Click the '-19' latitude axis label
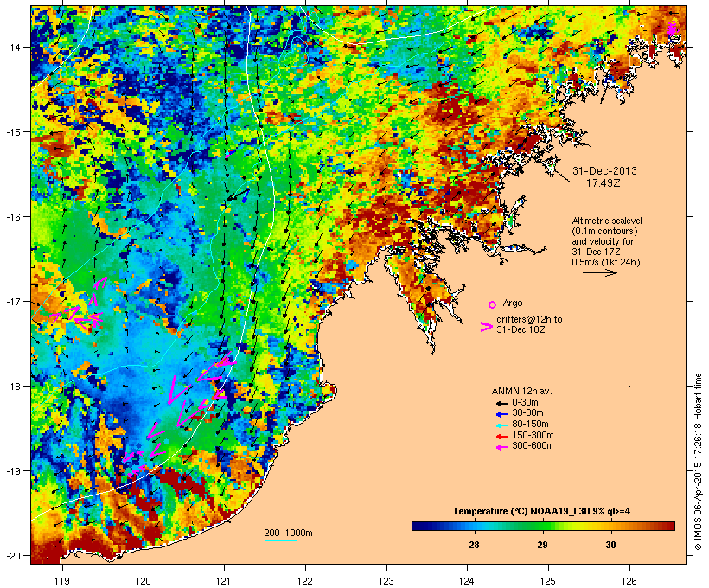 tap(12, 471)
